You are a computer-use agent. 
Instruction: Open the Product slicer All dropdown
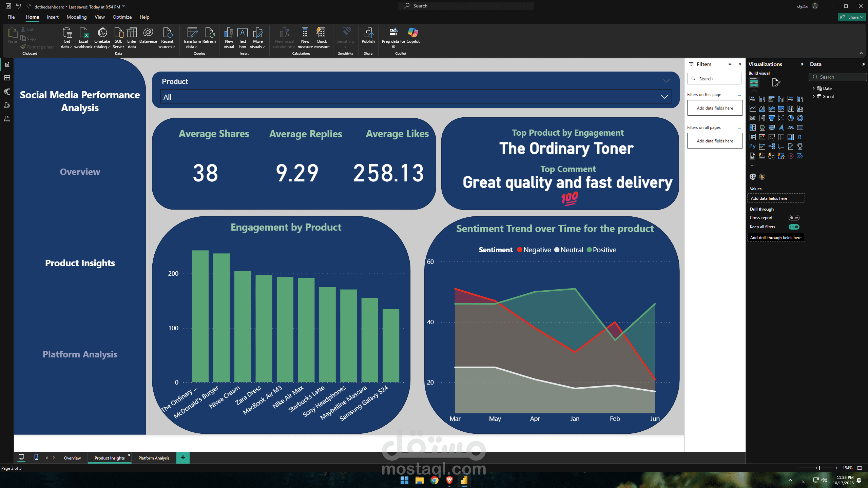[x=416, y=97]
